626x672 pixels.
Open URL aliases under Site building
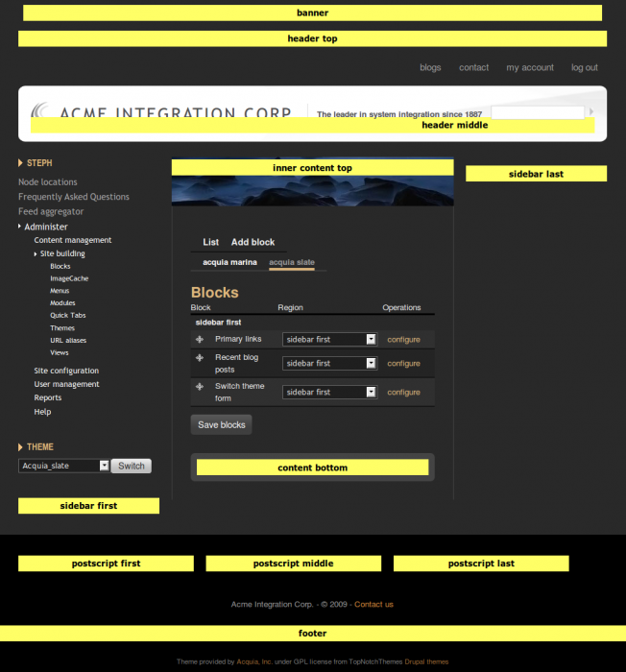pyautogui.click(x=68, y=340)
